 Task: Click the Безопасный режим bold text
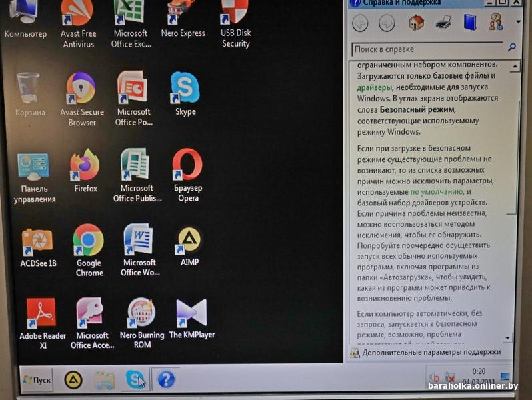click(x=417, y=109)
